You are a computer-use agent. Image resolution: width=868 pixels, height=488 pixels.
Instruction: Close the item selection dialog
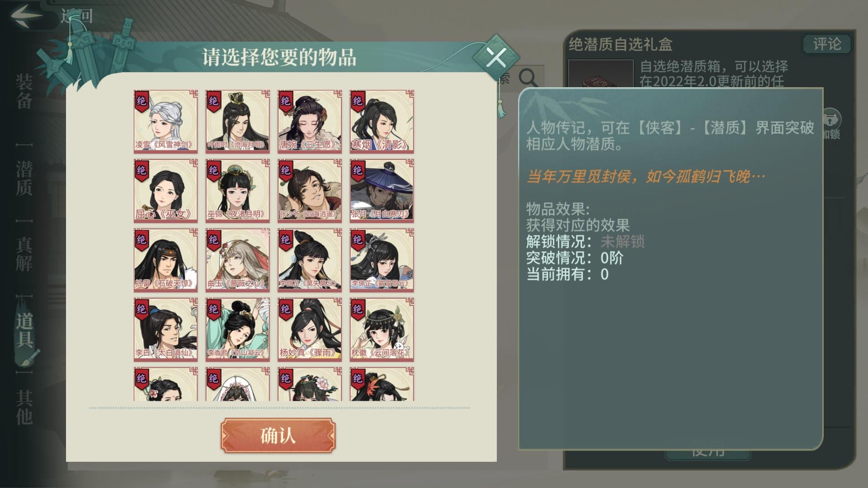(x=496, y=57)
